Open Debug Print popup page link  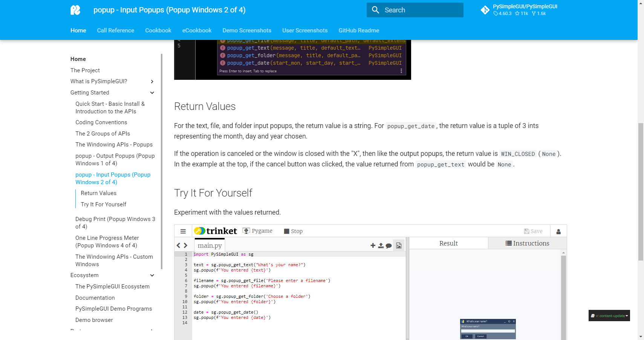pos(115,223)
